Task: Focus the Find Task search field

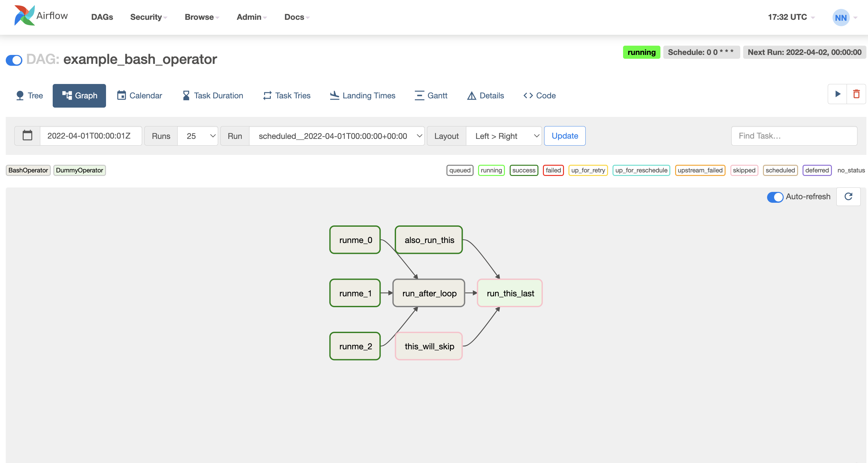Action: click(x=794, y=136)
